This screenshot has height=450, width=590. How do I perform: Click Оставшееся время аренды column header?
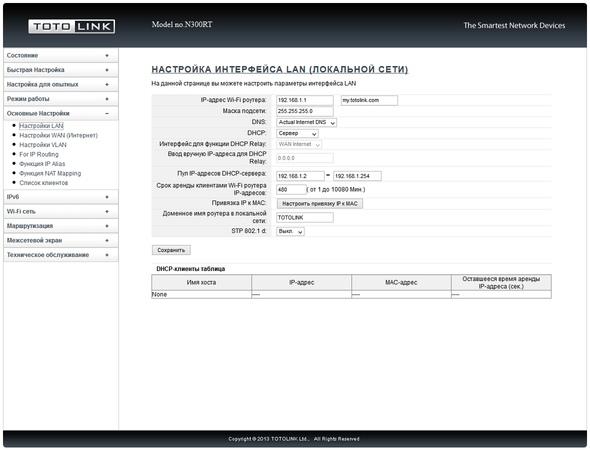point(501,283)
